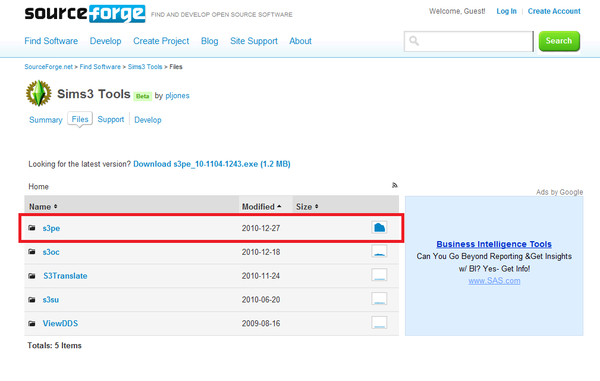The width and height of the screenshot is (600, 381).
Task: Click the Beta badge next to title
Action: click(x=142, y=96)
